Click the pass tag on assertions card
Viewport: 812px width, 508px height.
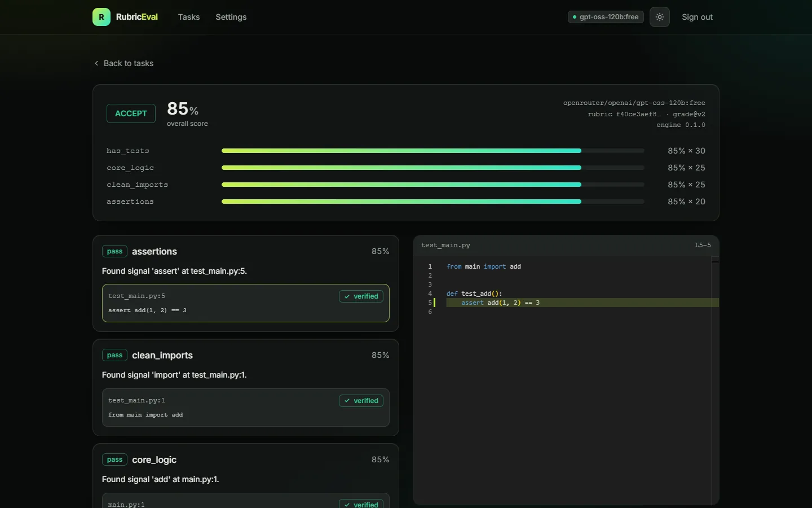pos(114,251)
